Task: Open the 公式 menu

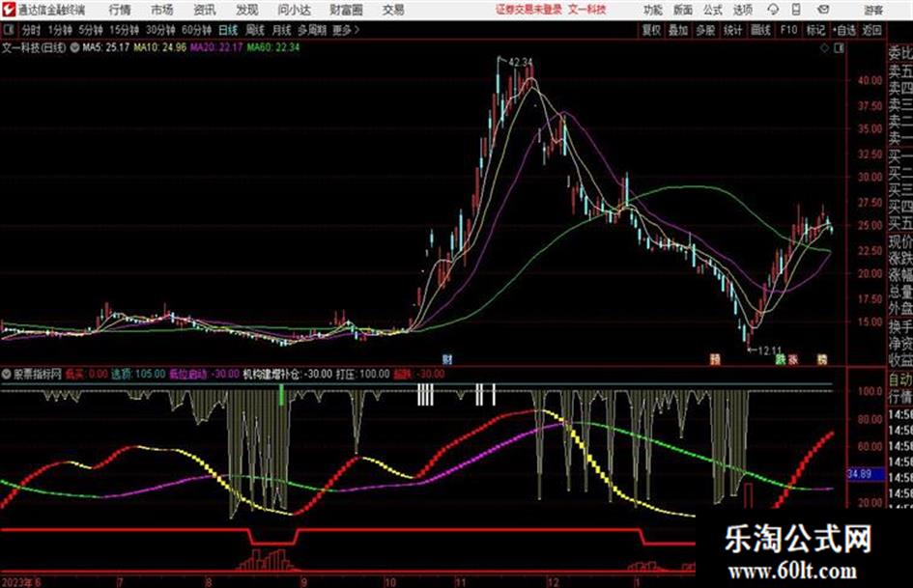Action: [713, 10]
